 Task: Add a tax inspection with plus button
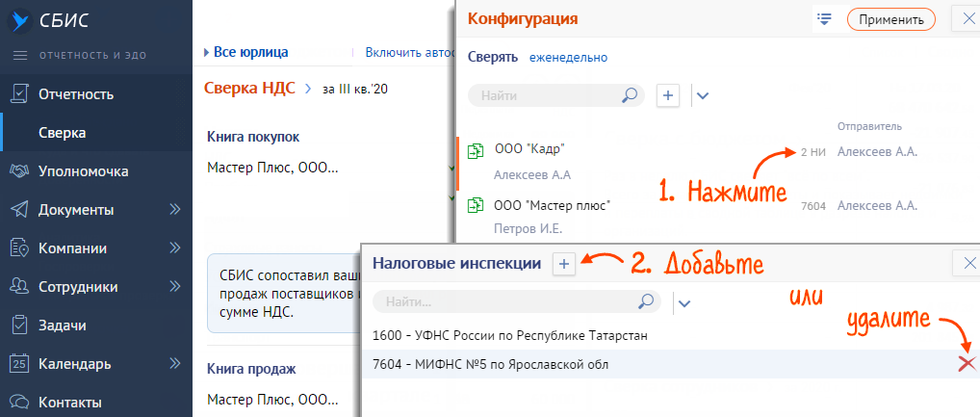tap(564, 265)
